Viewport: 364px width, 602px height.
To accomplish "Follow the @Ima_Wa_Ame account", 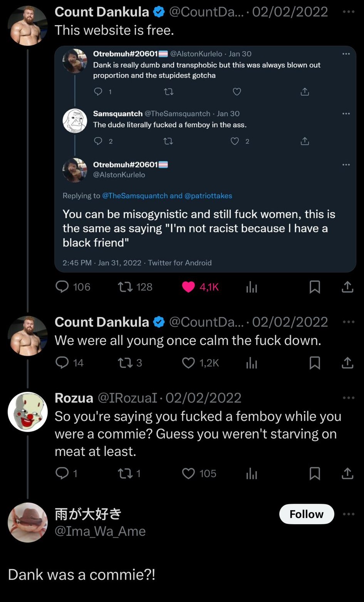I will click(307, 514).
